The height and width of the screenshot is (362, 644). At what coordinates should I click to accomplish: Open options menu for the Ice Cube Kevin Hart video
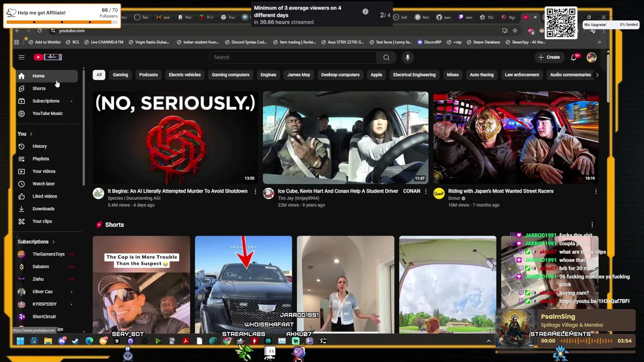426,192
